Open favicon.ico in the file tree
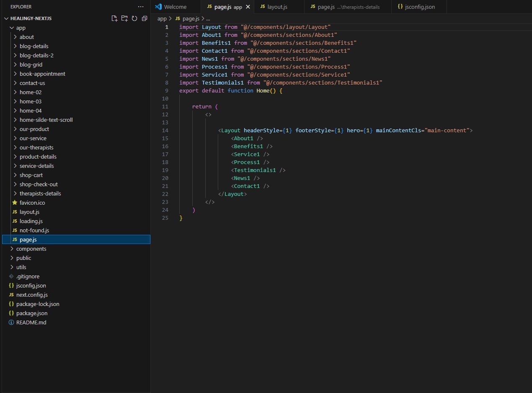The image size is (532, 393). [x=76, y=203]
